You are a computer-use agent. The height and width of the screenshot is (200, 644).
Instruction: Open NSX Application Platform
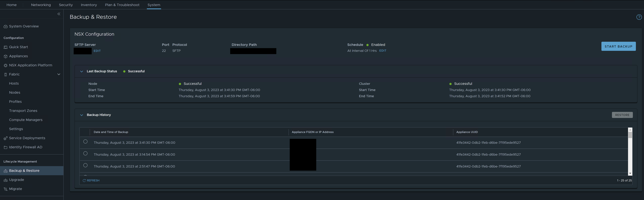tap(31, 65)
